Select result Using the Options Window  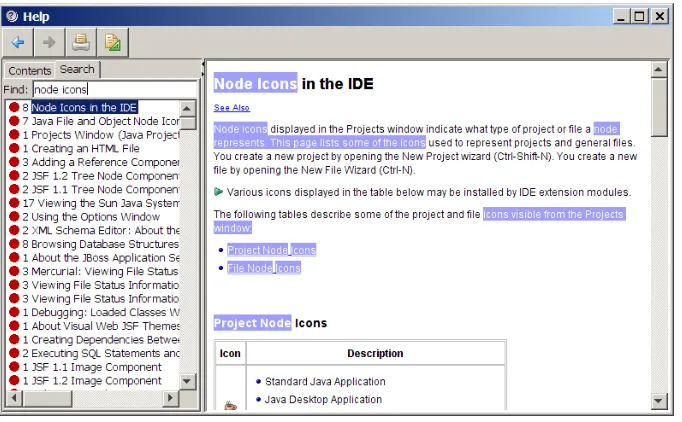pyautogui.click(x=95, y=217)
